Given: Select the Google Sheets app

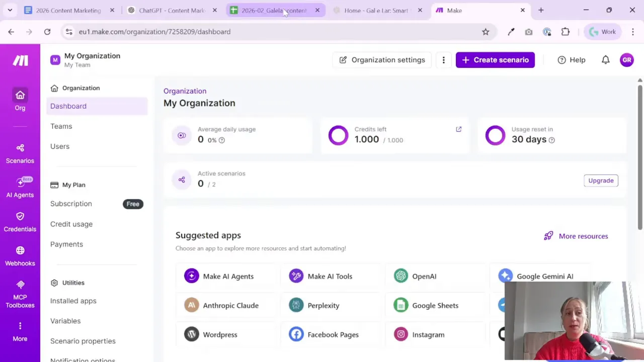Looking at the screenshot, I should 436,305.
